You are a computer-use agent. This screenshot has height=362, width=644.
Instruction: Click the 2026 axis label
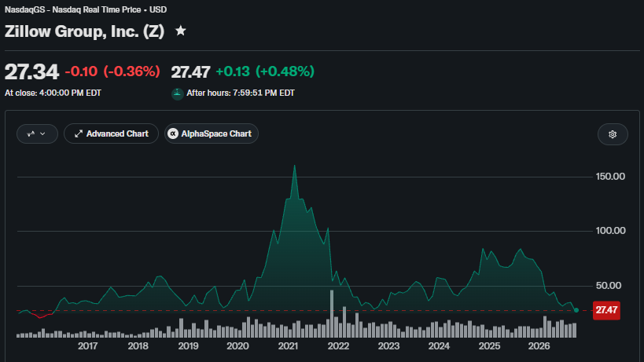tap(539, 346)
